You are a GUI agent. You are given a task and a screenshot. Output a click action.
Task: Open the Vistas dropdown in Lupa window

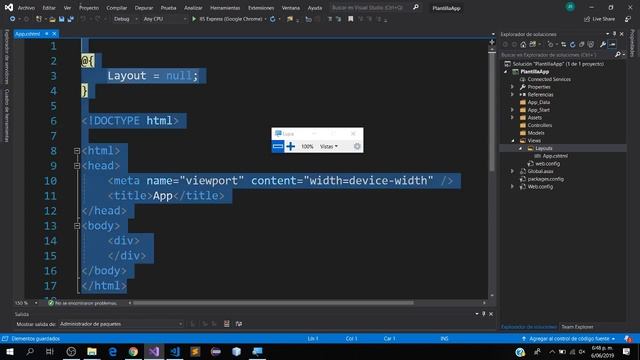(329, 147)
